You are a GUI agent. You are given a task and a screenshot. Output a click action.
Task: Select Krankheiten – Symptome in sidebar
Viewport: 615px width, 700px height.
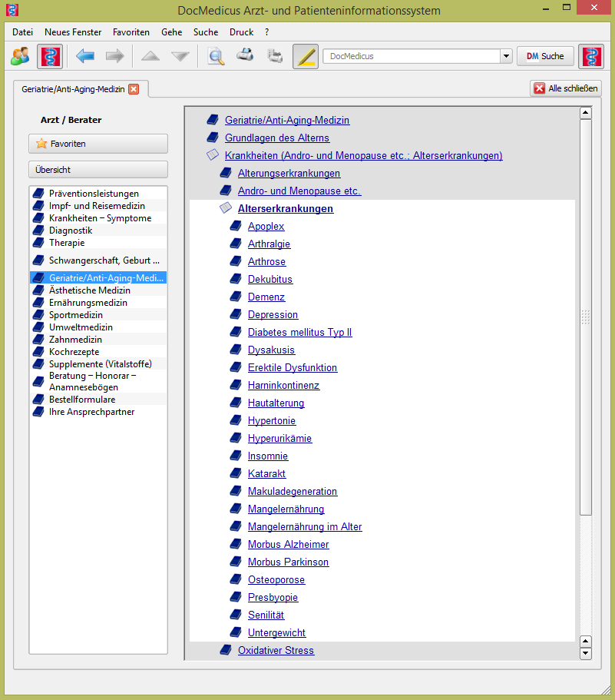98,218
